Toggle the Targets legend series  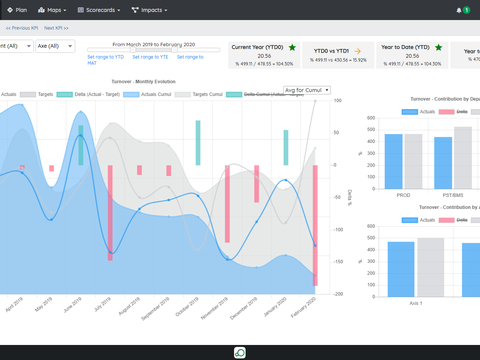coord(37,94)
